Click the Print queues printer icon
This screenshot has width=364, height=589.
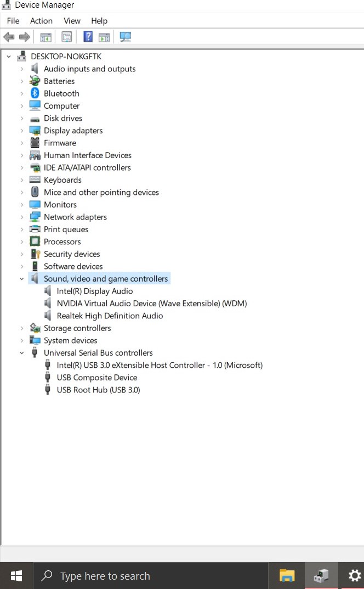tap(35, 229)
